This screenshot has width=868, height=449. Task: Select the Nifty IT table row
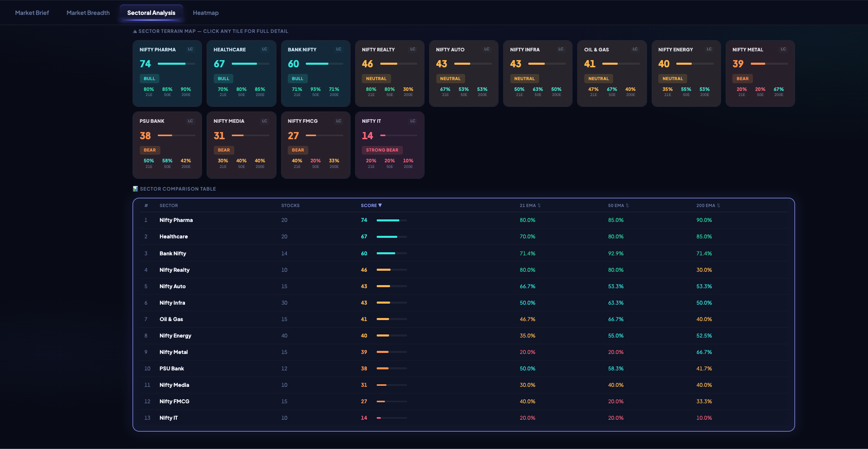click(x=464, y=418)
